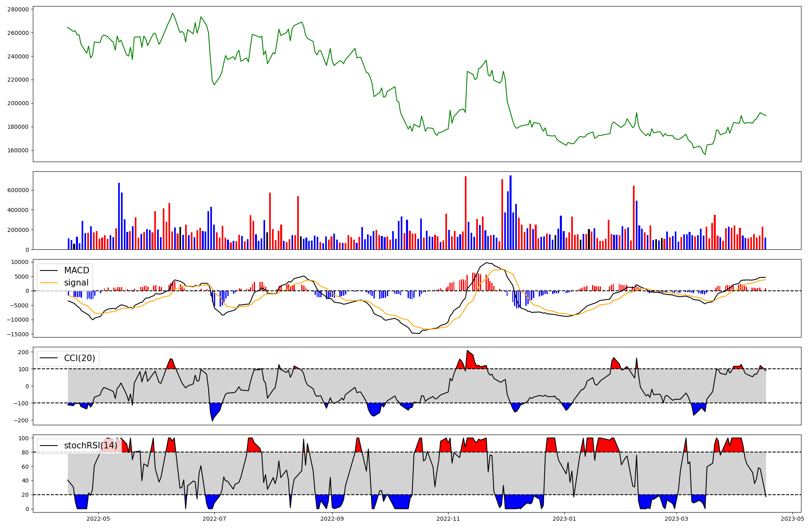Click the −10000 MACD axis label

[x=17, y=320]
